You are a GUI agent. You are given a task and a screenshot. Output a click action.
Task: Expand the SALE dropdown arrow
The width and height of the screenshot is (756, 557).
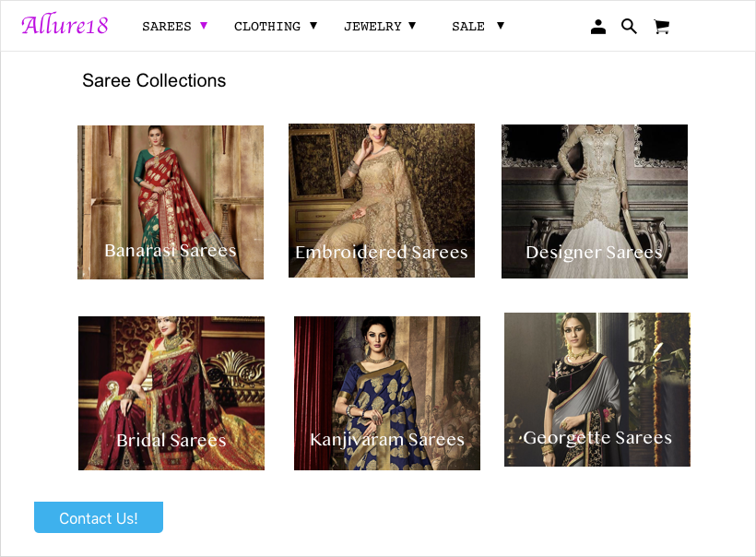coord(501,26)
